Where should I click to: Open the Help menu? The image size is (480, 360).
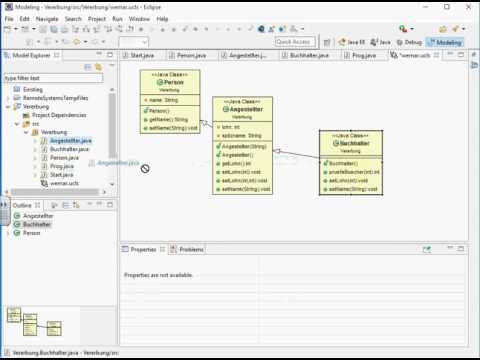pyautogui.click(x=162, y=19)
